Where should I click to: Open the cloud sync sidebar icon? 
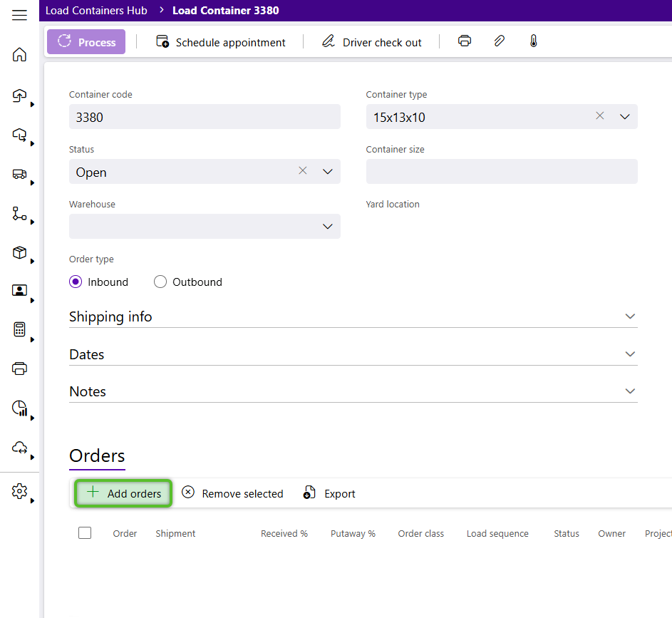tap(19, 448)
